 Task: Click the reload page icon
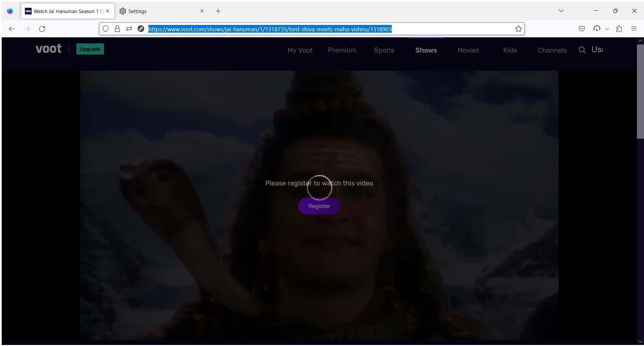(42, 29)
